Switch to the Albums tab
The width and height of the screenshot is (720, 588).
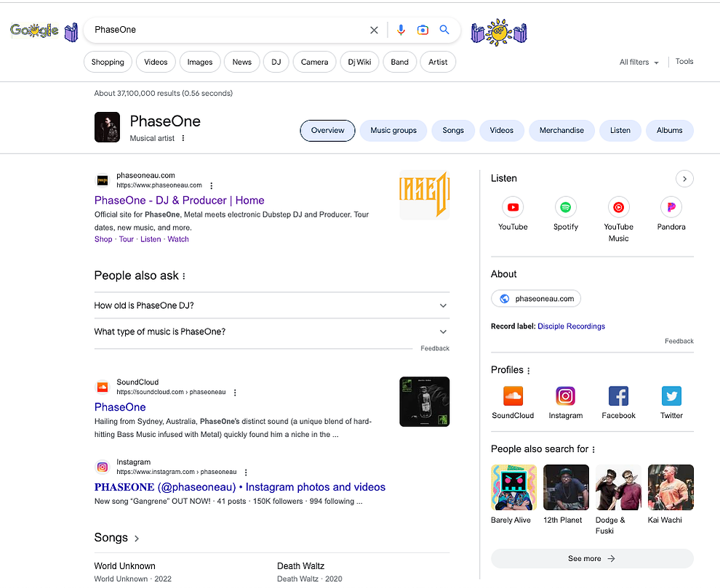pos(670,131)
